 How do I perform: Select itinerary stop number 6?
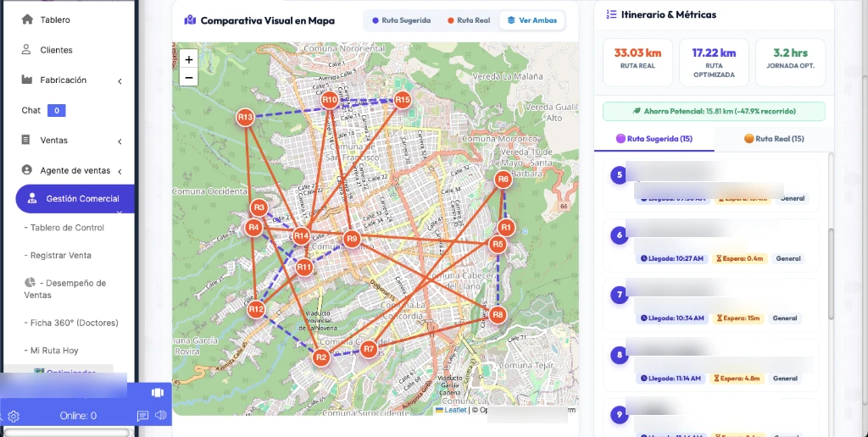point(620,235)
